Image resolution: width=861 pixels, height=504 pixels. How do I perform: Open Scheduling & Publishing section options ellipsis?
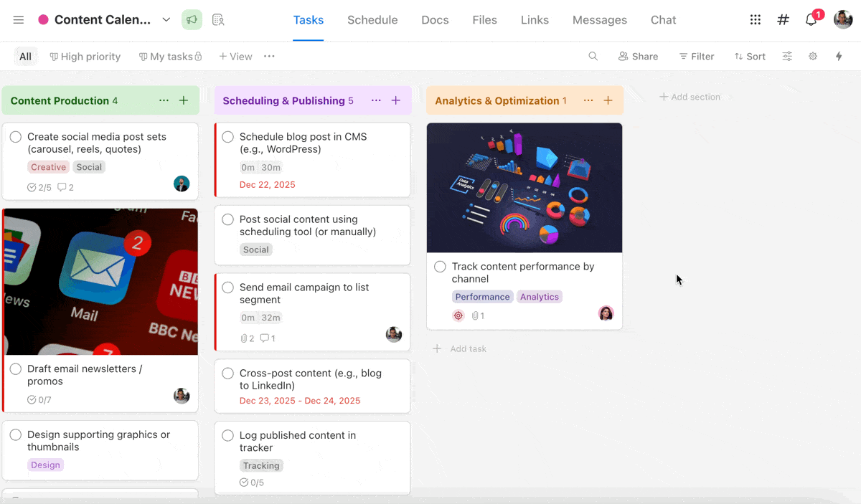tap(376, 101)
